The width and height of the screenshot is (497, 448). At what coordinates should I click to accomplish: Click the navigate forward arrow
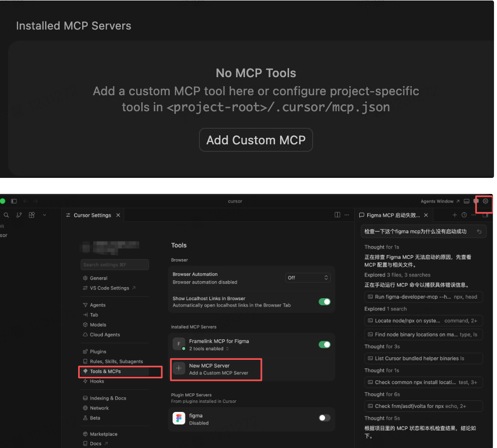point(35,201)
